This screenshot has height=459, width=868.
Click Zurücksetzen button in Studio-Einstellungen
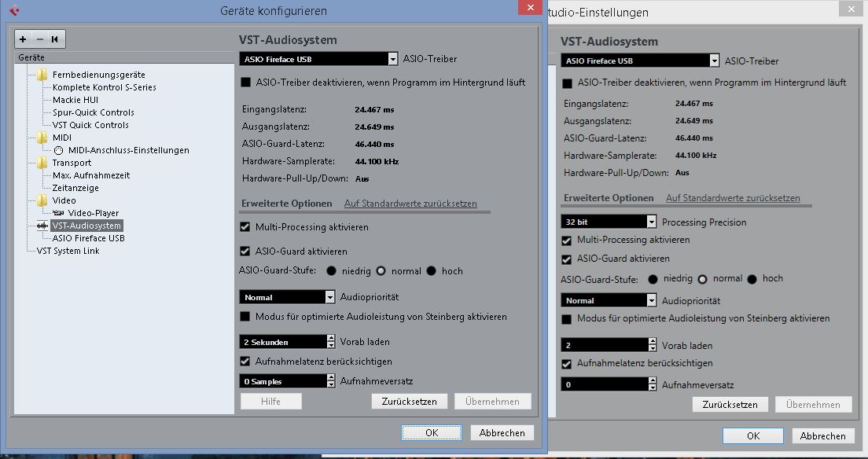pyautogui.click(x=730, y=405)
